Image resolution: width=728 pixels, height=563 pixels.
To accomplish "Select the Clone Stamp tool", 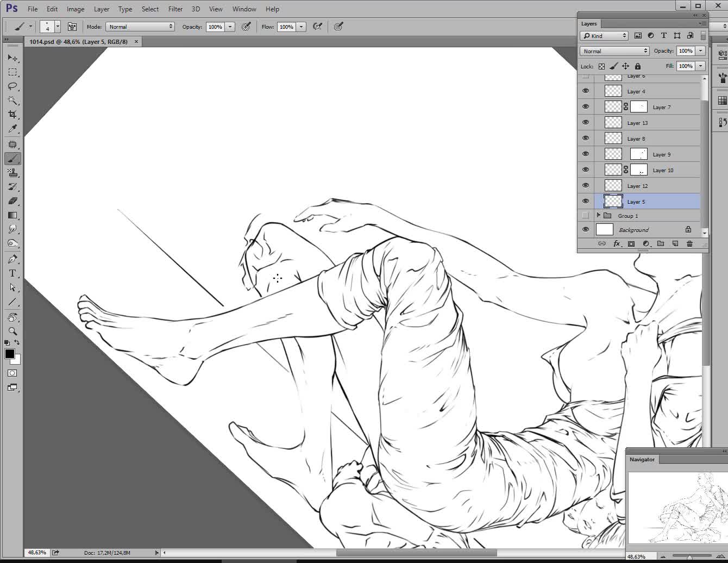I will coord(12,173).
